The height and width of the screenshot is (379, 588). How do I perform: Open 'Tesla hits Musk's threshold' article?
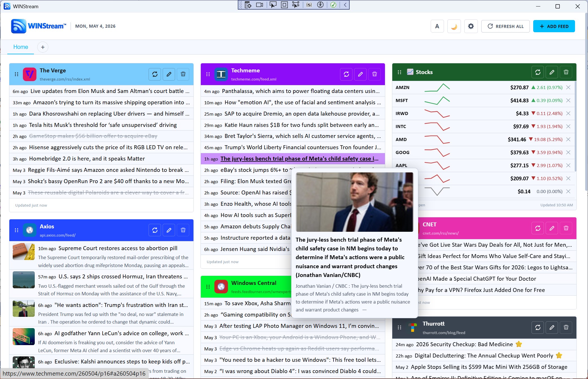point(103,125)
